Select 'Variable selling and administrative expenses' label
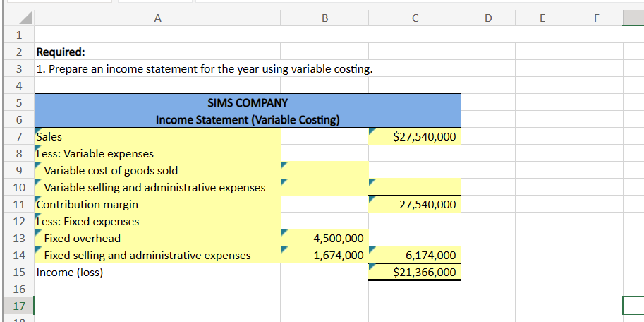Screen dimensions: 644x322 (x=157, y=188)
